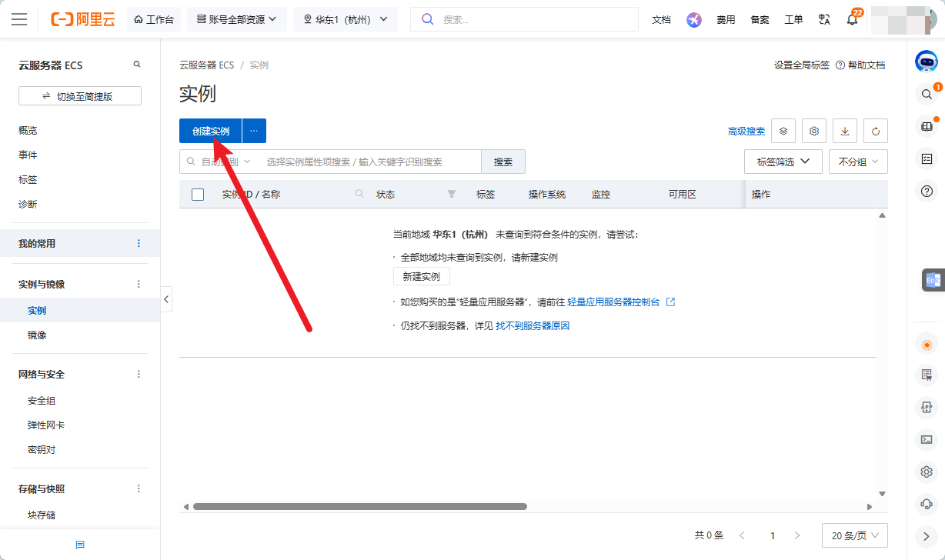Click the 新建实例 button
Image resolution: width=945 pixels, height=560 pixels.
(x=422, y=276)
